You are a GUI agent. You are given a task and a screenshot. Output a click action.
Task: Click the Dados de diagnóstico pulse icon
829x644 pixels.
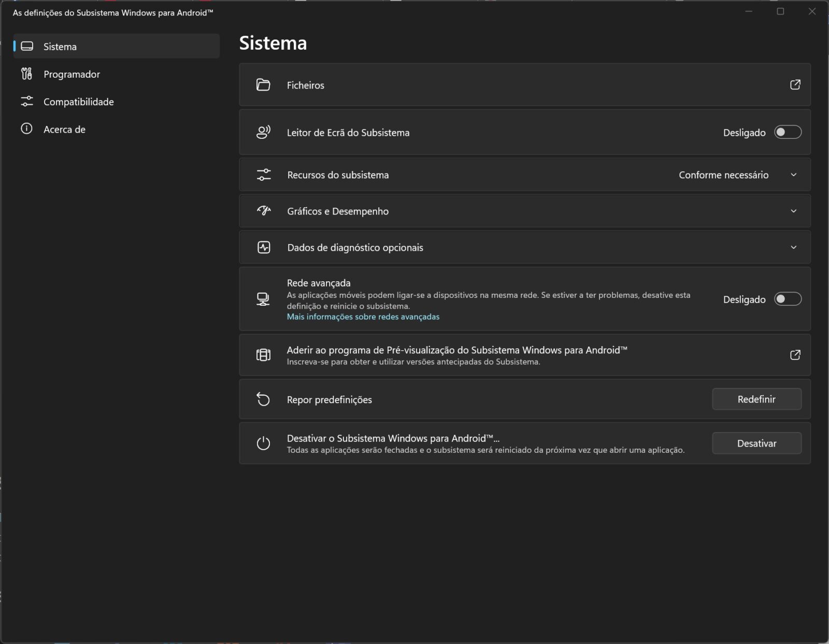pos(264,247)
